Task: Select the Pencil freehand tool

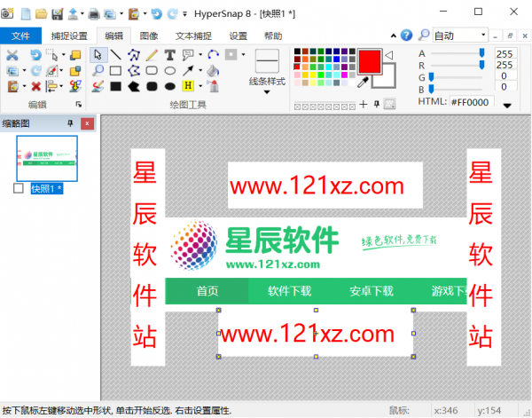Action: pyautogui.click(x=152, y=55)
